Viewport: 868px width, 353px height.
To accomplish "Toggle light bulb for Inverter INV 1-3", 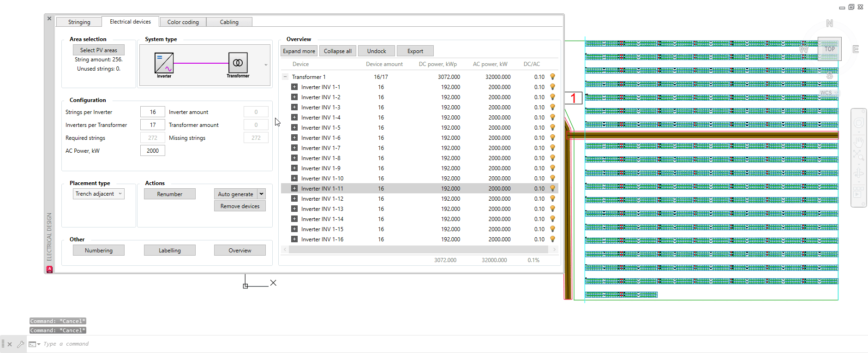I will (552, 107).
